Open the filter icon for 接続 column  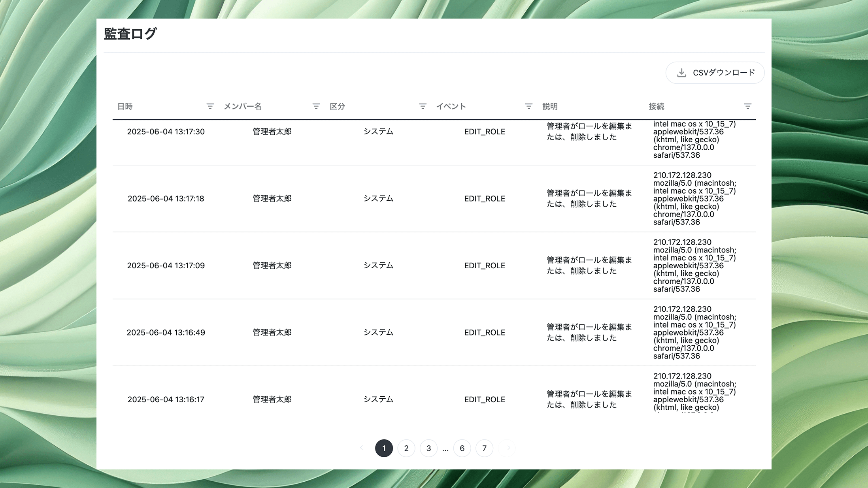point(747,106)
